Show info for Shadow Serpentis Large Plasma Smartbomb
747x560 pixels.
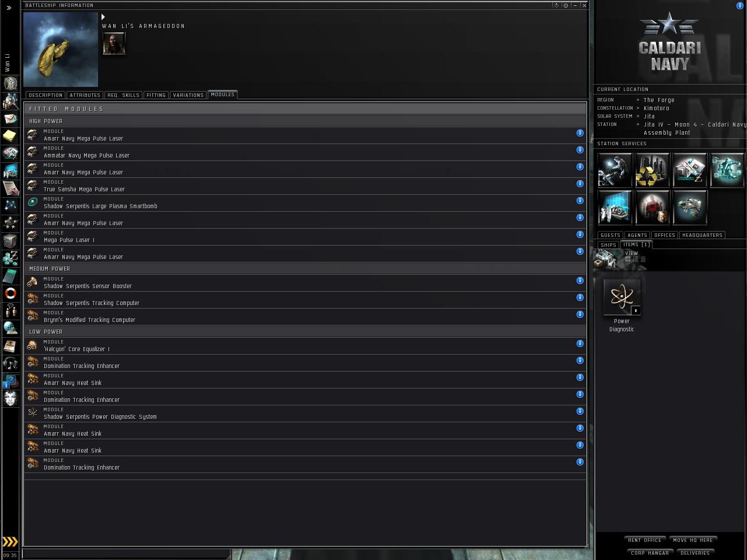pyautogui.click(x=580, y=201)
